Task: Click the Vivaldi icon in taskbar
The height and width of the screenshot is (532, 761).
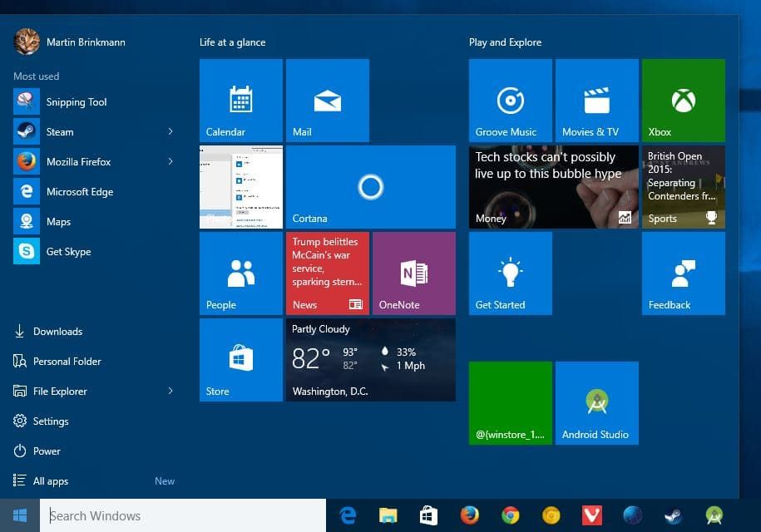Action: pyautogui.click(x=591, y=515)
